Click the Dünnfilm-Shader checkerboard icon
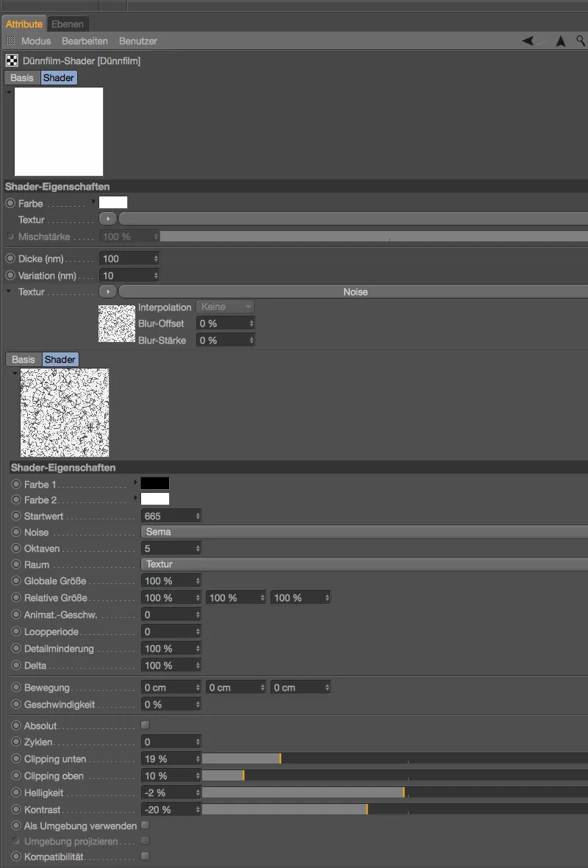 [x=12, y=60]
